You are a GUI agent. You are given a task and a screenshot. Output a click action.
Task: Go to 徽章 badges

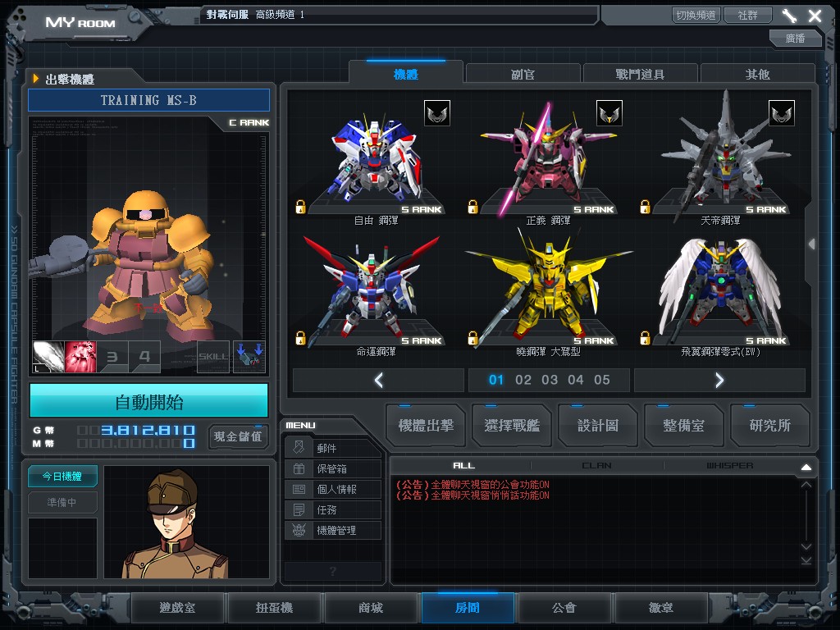661,608
